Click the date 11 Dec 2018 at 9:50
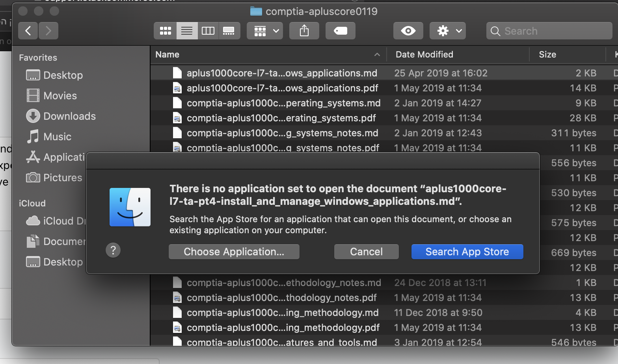This screenshot has height=364, width=618. coord(438,312)
